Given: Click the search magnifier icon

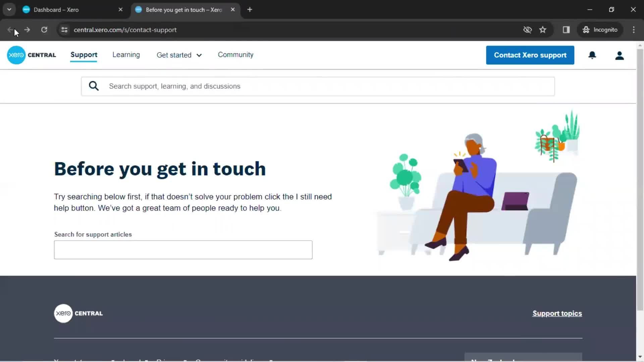Looking at the screenshot, I should [x=94, y=86].
